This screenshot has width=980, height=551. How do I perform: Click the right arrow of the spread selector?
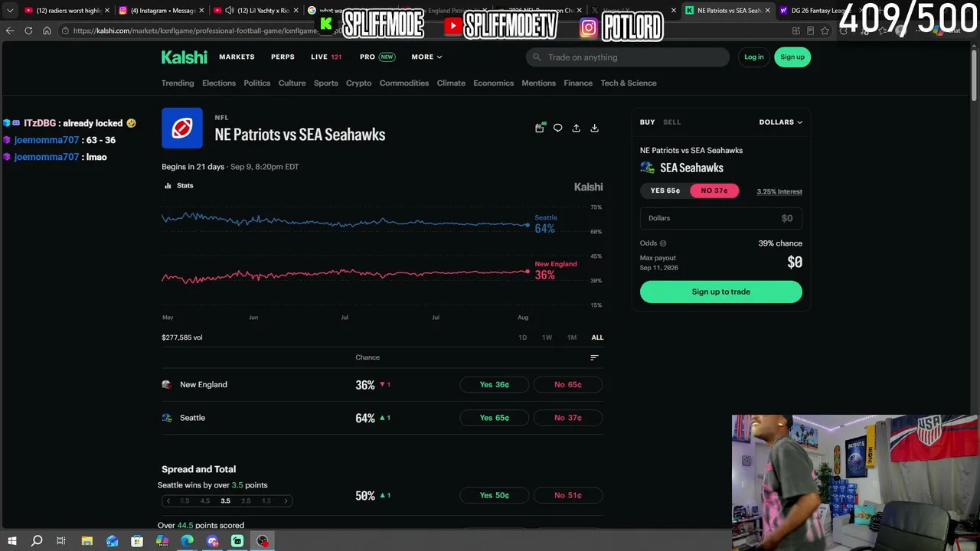(286, 500)
